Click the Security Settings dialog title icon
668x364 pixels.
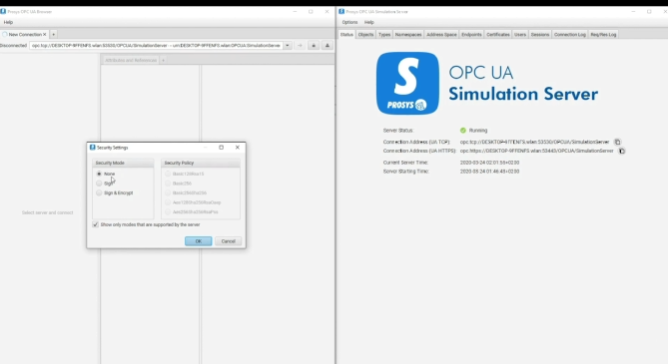92,147
